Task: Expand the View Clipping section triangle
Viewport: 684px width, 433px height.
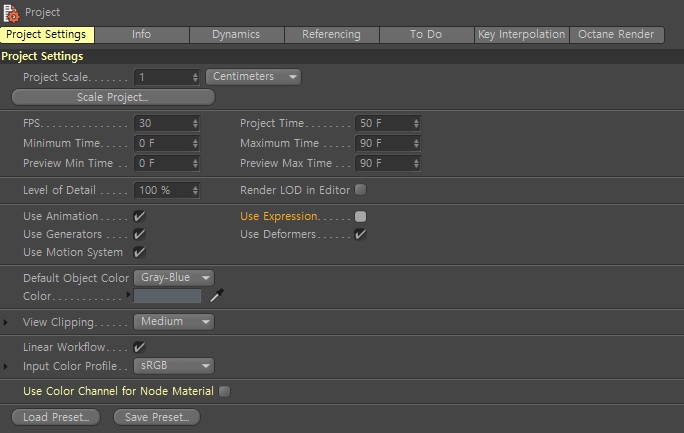Action: [x=5, y=322]
